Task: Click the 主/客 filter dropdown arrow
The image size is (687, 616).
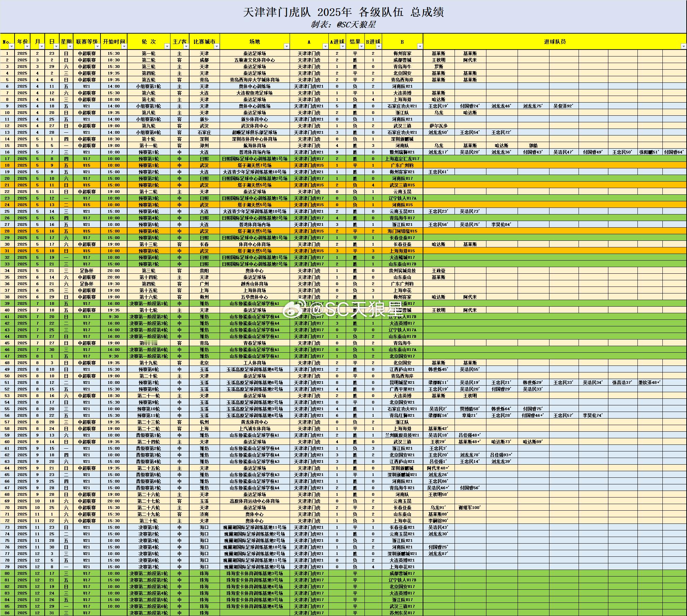Action: coord(186,46)
